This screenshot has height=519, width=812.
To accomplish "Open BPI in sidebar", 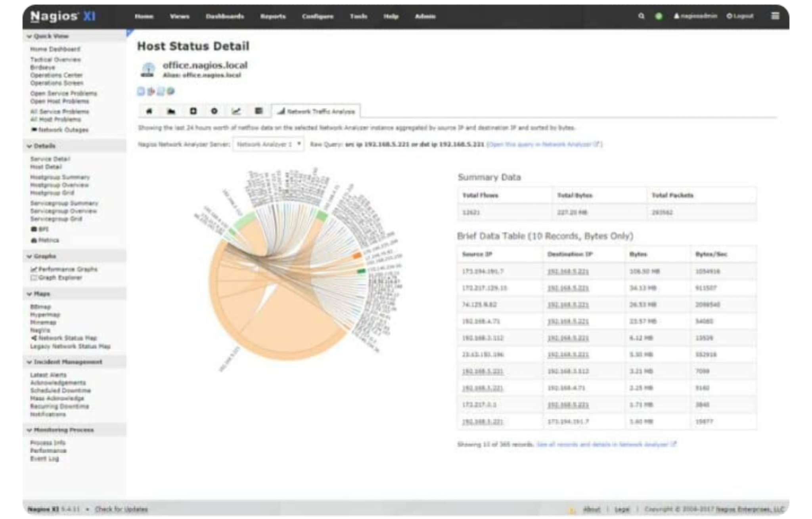I will tap(40, 229).
